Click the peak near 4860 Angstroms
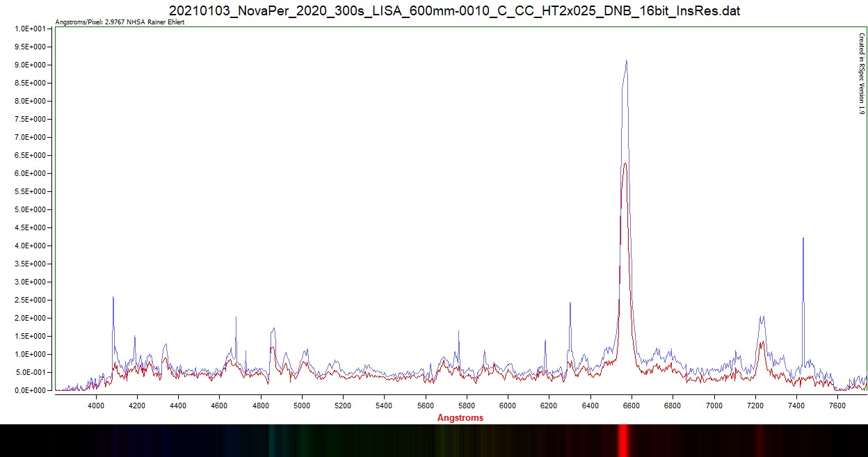The height and width of the screenshot is (457, 868). [x=273, y=329]
